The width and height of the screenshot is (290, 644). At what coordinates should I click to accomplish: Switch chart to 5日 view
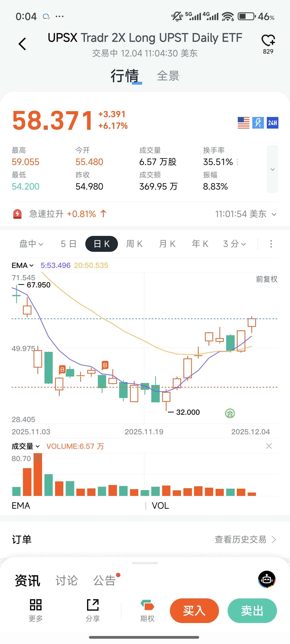tap(68, 244)
